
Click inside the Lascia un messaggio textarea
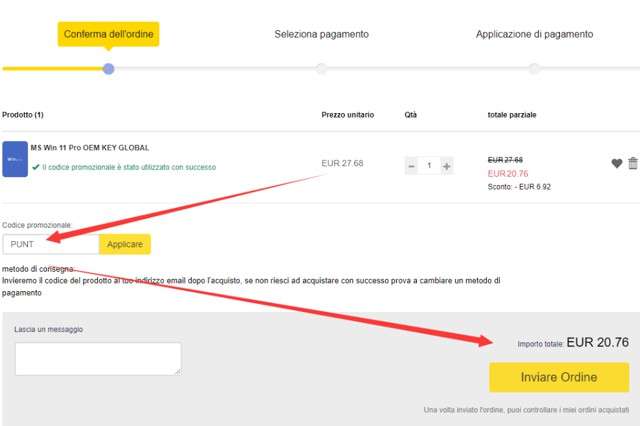click(x=97, y=358)
